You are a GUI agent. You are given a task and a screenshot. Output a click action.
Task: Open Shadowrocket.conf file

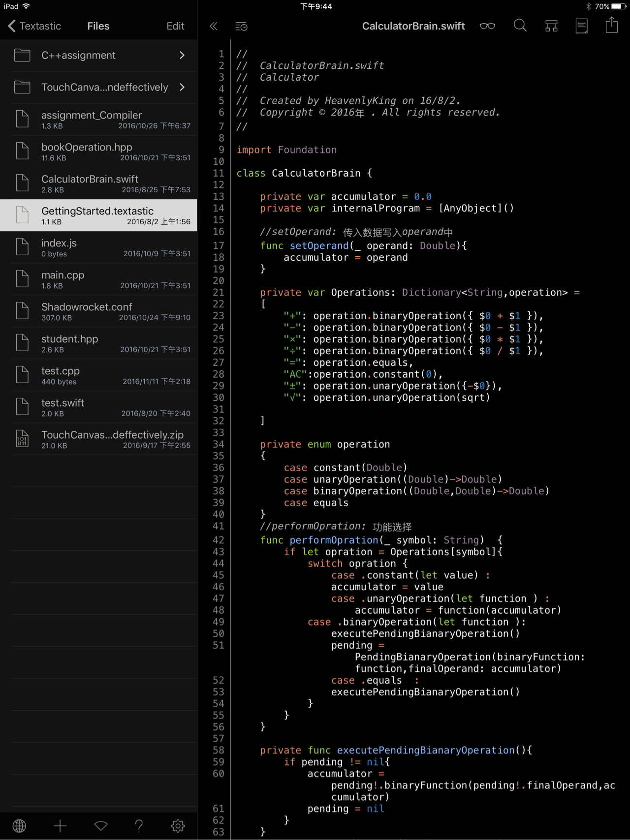(x=98, y=311)
